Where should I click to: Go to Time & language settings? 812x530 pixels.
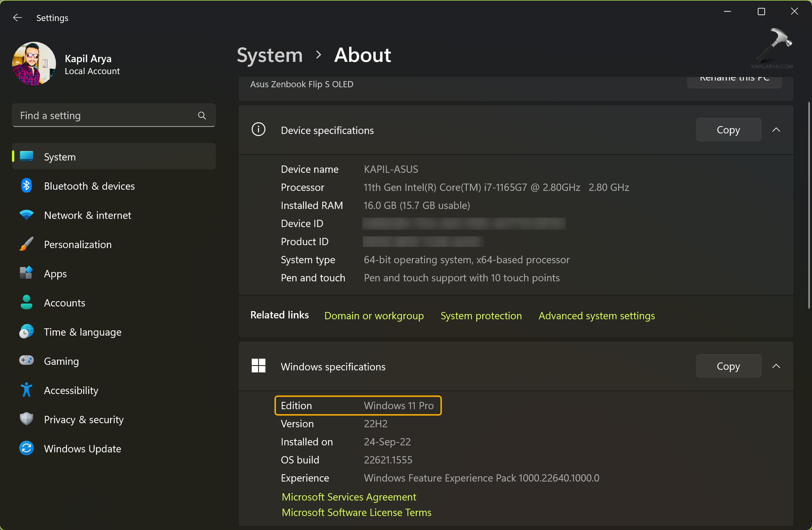click(82, 332)
